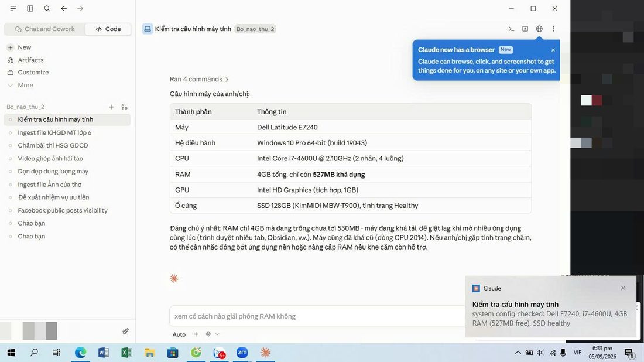Close the Claude notification toast
The width and height of the screenshot is (644, 362).
[623, 288]
